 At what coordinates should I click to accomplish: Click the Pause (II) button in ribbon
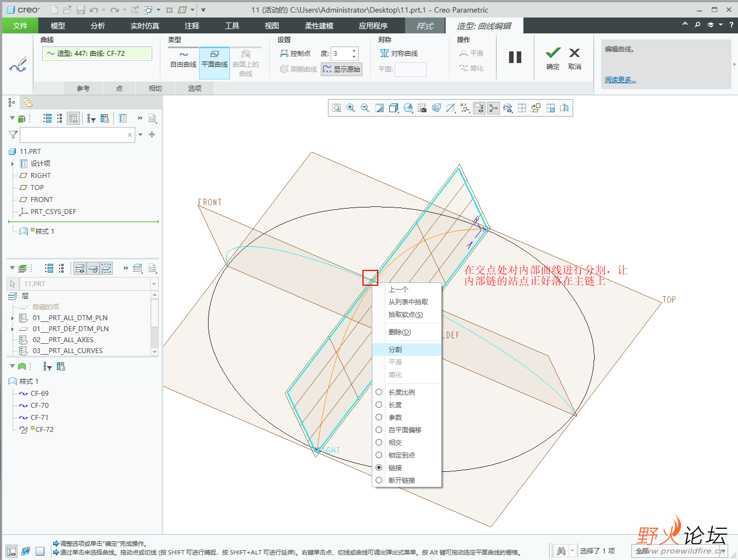point(515,57)
